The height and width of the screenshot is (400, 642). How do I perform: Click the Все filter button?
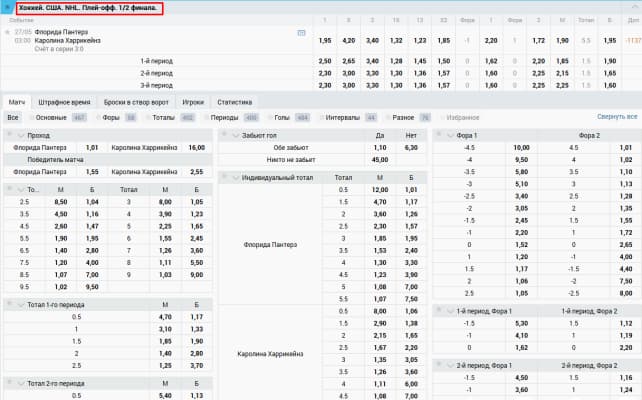[x=13, y=118]
